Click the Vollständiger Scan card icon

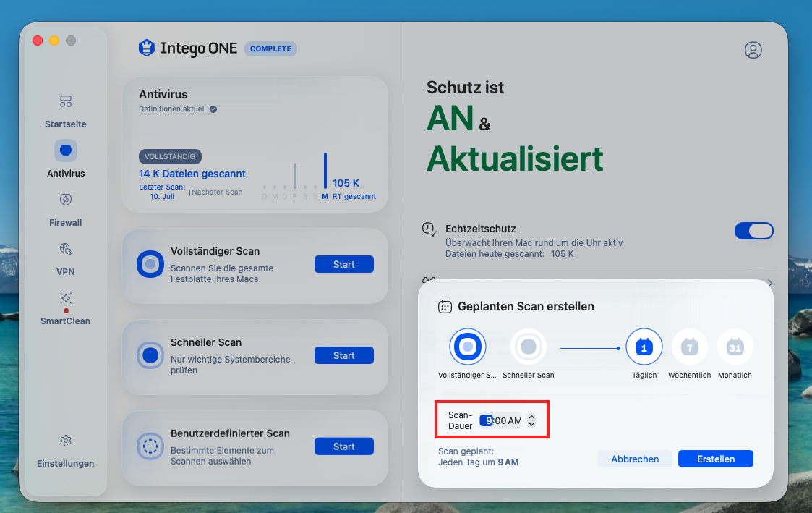[150, 264]
